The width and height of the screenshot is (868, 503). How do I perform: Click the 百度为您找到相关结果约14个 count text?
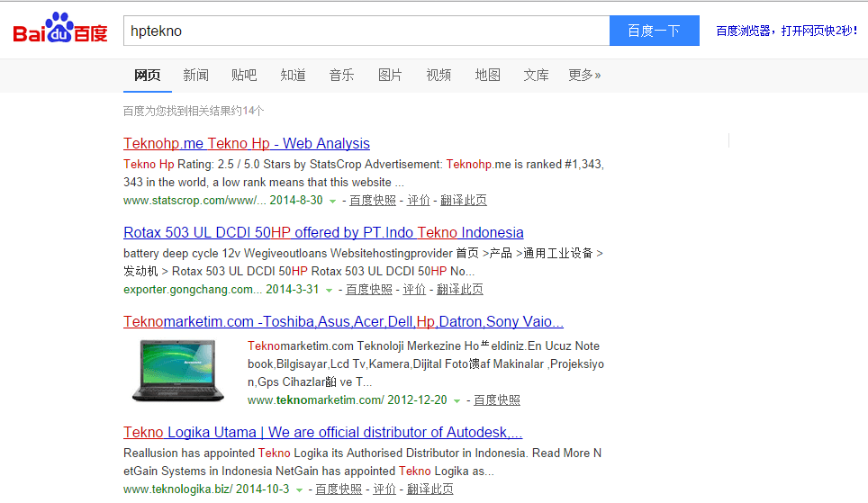[194, 111]
